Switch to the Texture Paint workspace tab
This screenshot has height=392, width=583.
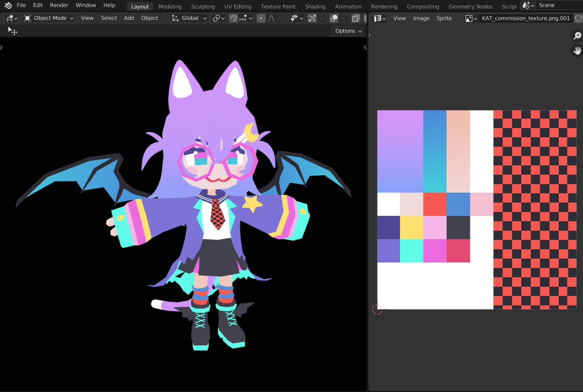pyautogui.click(x=278, y=6)
